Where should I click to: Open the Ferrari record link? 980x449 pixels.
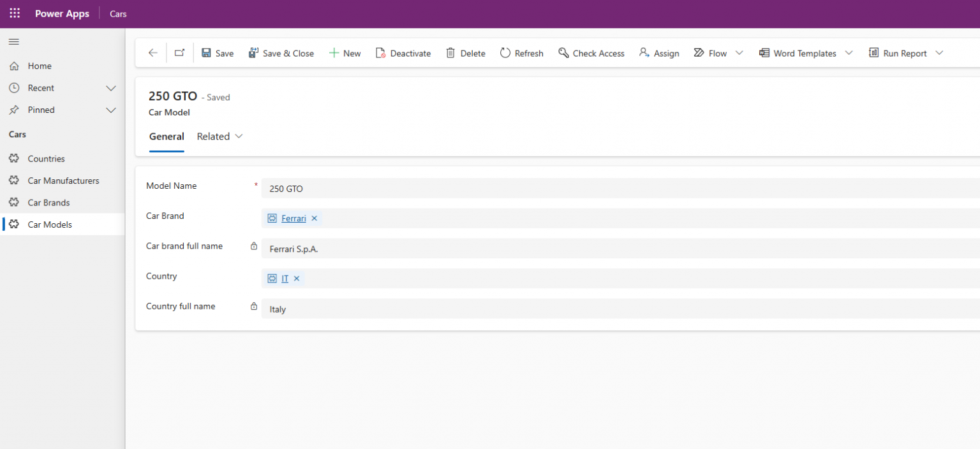(293, 218)
